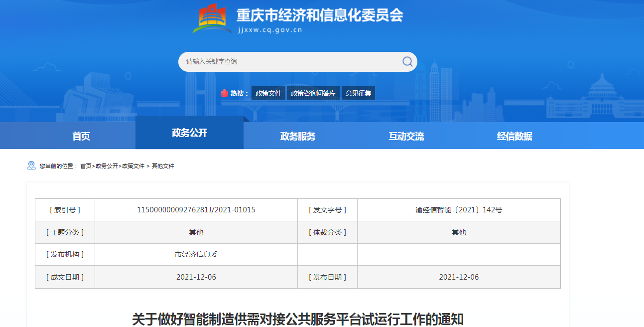Screen dimensions: 644x327
Task: Click the 重庆市经济和信息化委员会 site title
Action: (319, 15)
